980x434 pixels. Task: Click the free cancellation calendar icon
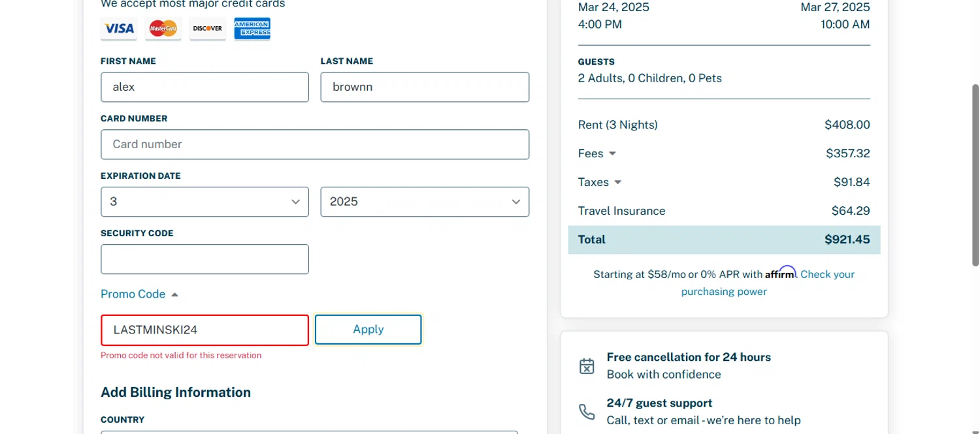587,366
